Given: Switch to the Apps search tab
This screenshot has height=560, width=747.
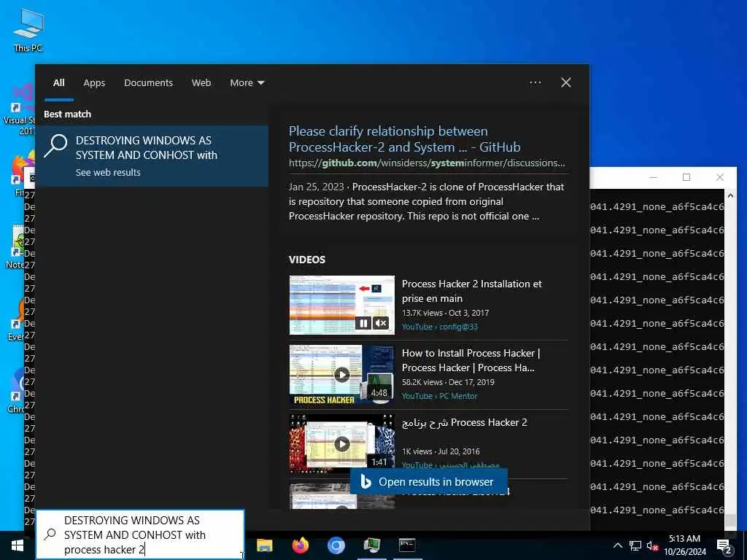Looking at the screenshot, I should (94, 83).
